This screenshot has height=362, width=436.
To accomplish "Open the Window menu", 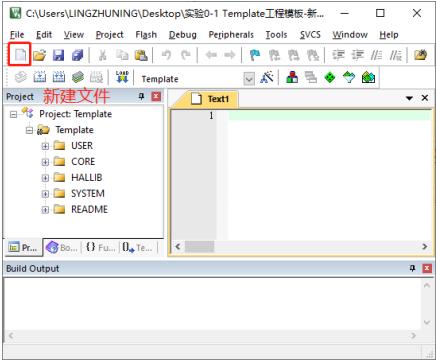I will 350,35.
